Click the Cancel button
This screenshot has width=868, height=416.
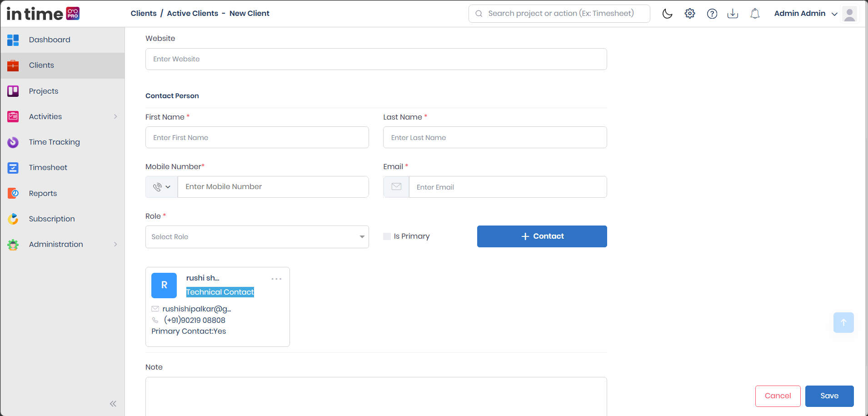tap(778, 396)
